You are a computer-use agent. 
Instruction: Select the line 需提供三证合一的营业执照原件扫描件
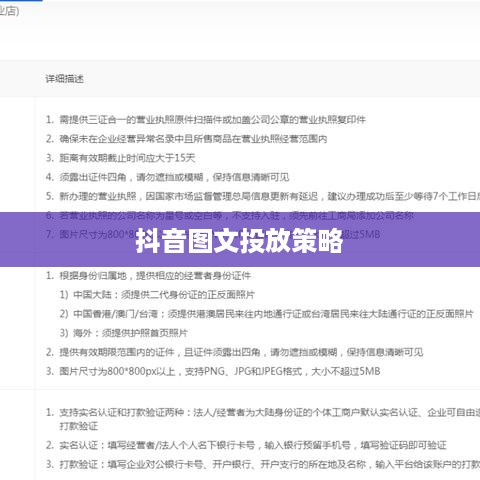[206, 119]
